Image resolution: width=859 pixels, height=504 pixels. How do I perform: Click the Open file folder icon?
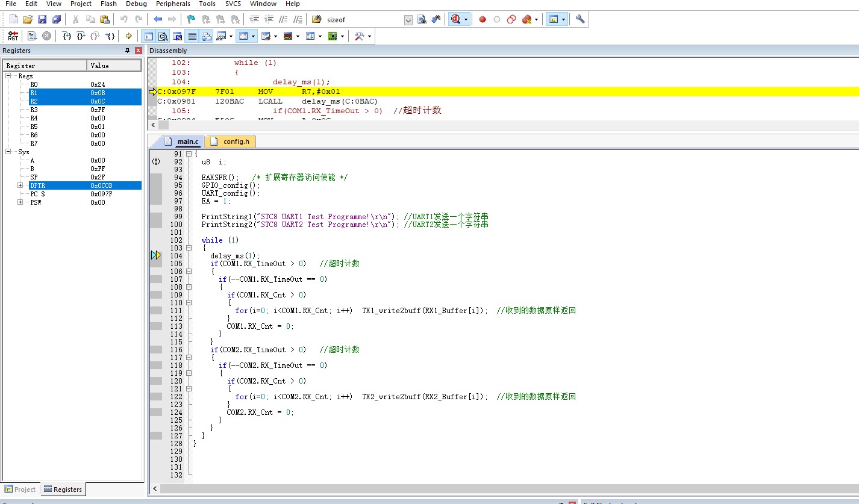pos(28,19)
